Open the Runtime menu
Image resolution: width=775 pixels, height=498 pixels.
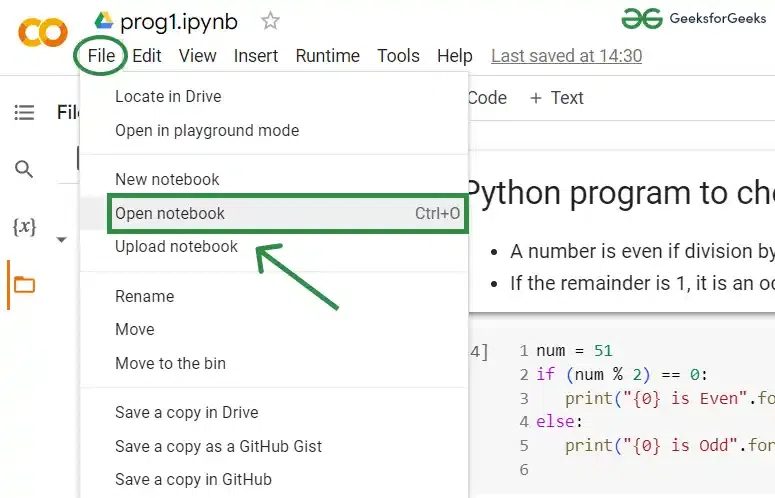click(x=327, y=56)
